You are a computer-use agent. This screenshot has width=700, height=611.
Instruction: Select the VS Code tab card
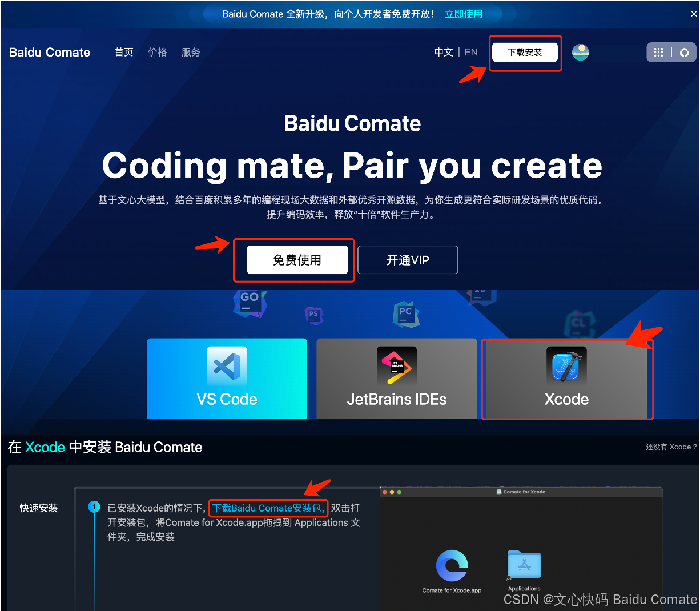[x=227, y=379]
